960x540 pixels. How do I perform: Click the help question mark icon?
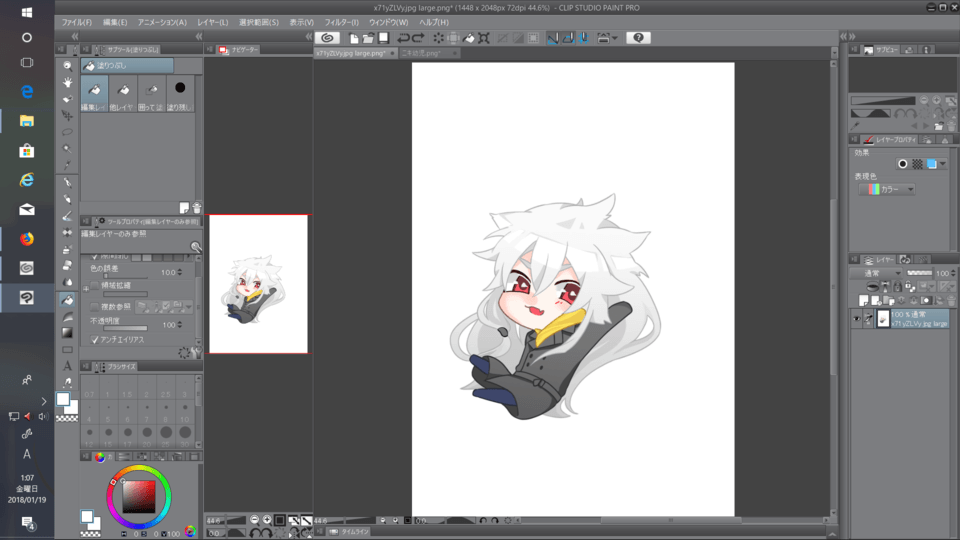pyautogui.click(x=639, y=38)
